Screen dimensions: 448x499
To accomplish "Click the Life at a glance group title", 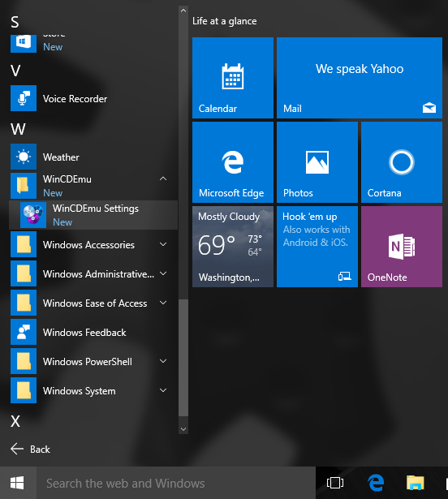I will click(225, 21).
